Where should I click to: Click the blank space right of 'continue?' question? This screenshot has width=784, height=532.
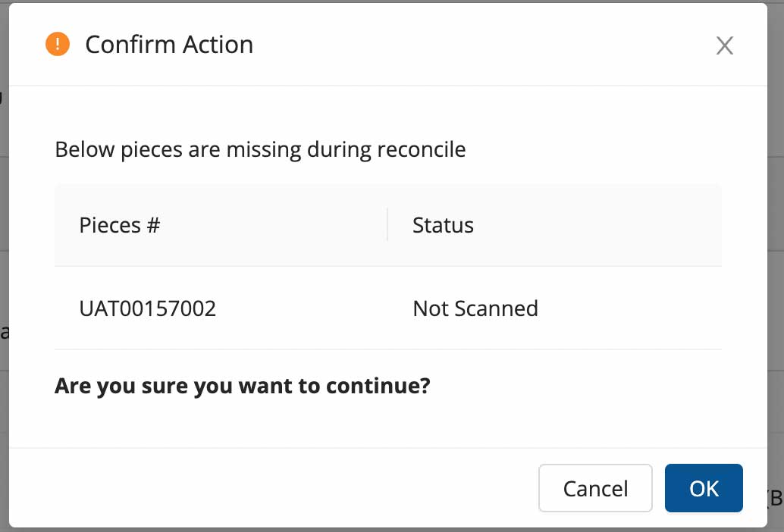[575, 386]
